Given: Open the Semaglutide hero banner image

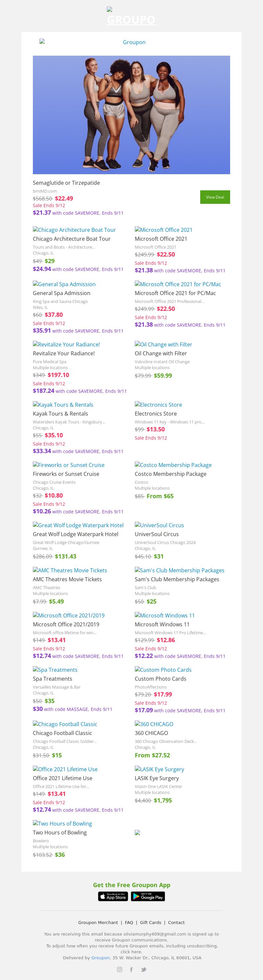Looking at the screenshot, I should 131,115.
